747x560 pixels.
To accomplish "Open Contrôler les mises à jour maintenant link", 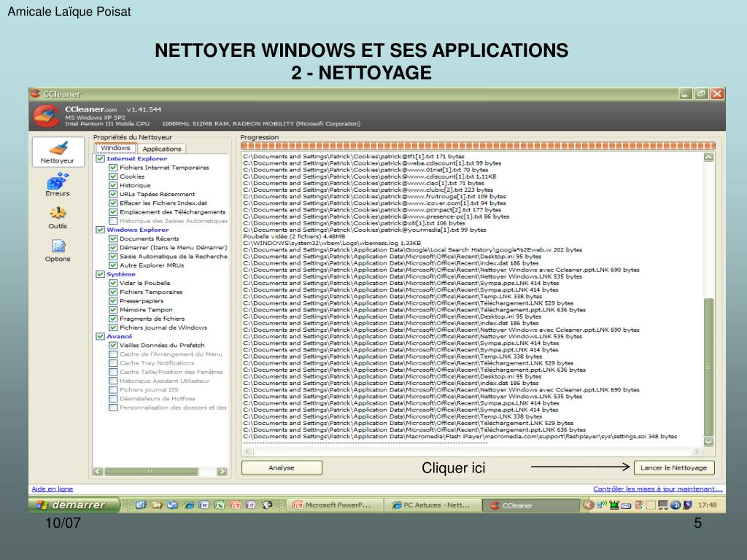I will click(x=658, y=489).
